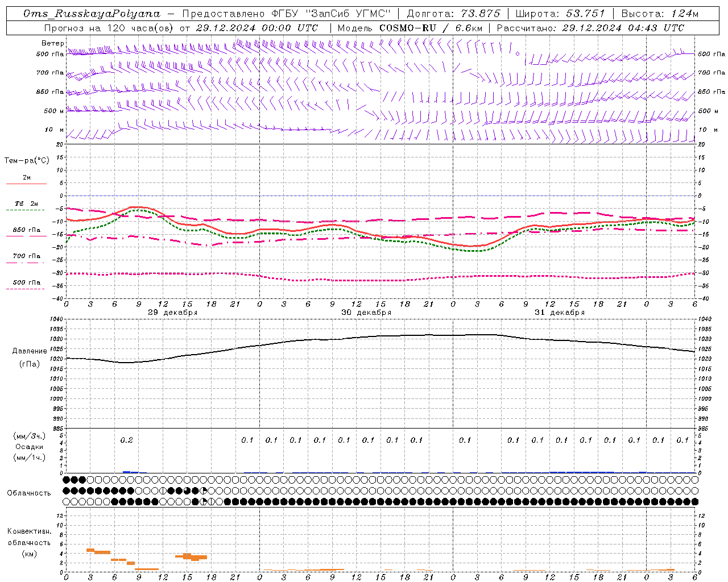
Task: Click the Высота: 124м value
Action: click(660, 14)
